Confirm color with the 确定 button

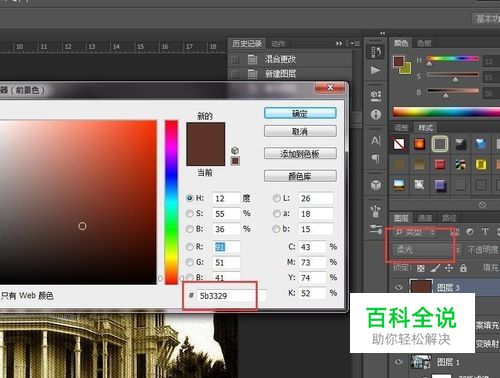pyautogui.click(x=300, y=113)
